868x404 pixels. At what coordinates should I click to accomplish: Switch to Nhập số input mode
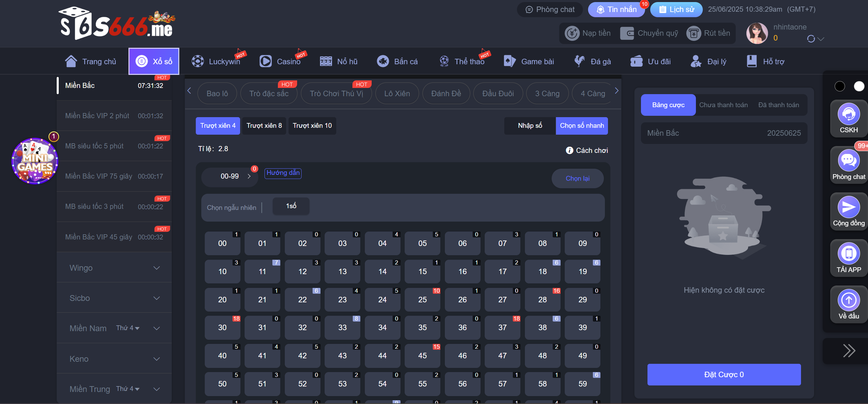(530, 126)
